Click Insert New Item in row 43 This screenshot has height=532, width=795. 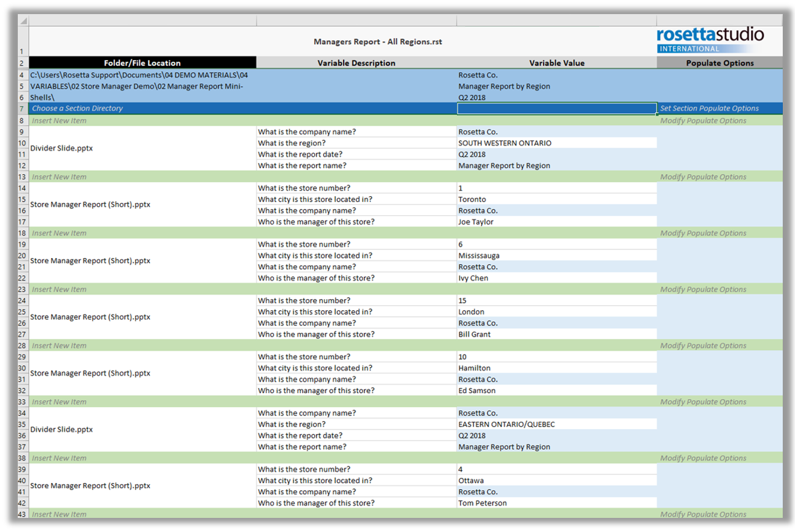click(59, 514)
